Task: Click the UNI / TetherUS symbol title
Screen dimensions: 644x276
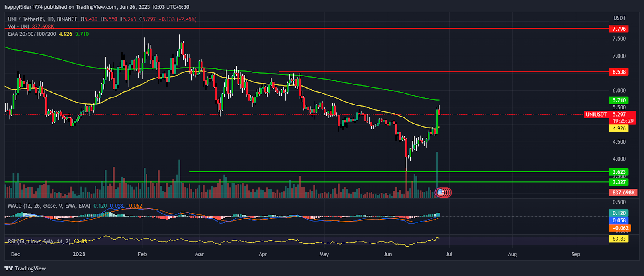Action: [43, 19]
